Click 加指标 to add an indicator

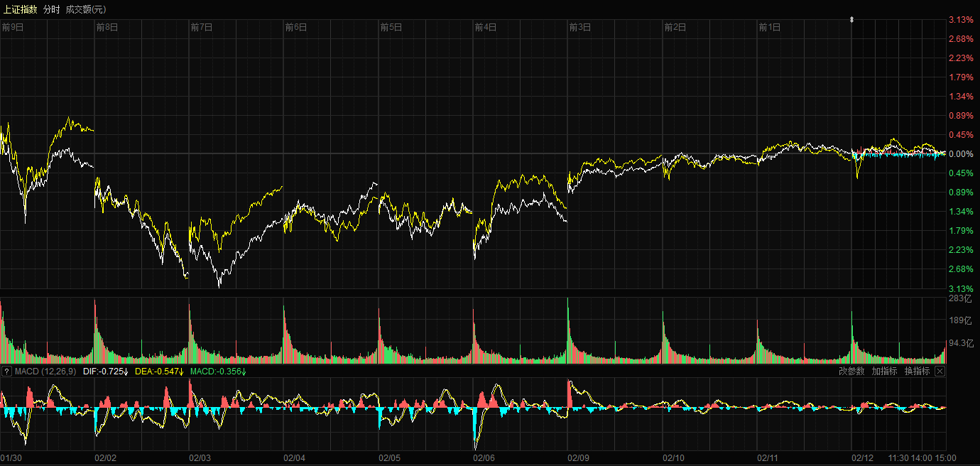tap(884, 371)
